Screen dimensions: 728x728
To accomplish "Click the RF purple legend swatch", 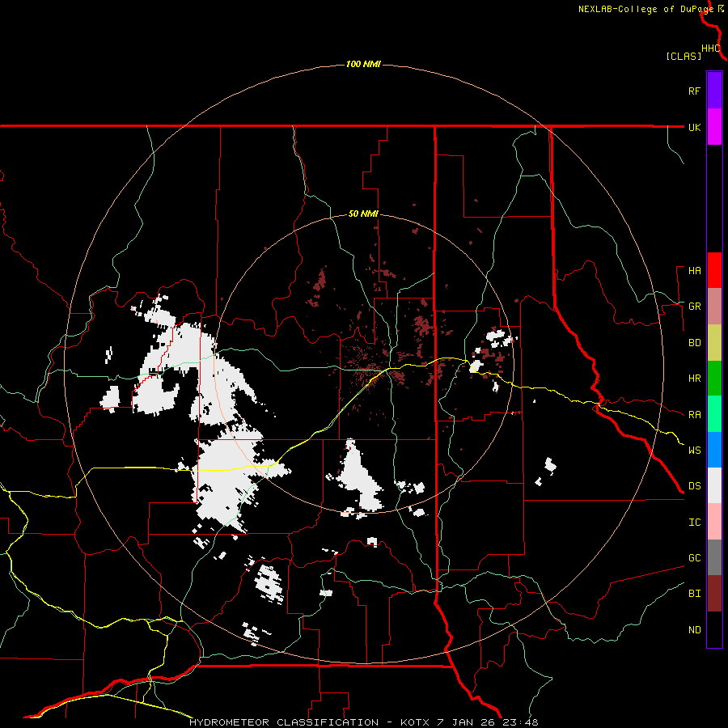I will 714,91.
